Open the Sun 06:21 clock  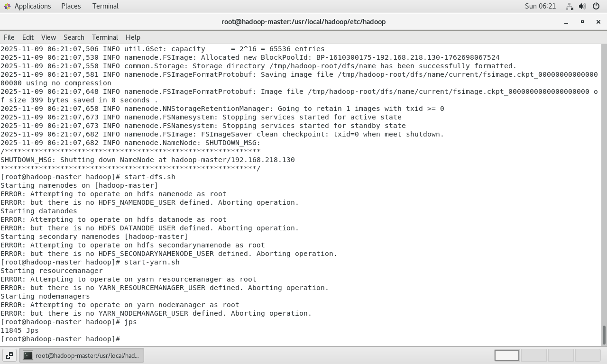(x=540, y=6)
